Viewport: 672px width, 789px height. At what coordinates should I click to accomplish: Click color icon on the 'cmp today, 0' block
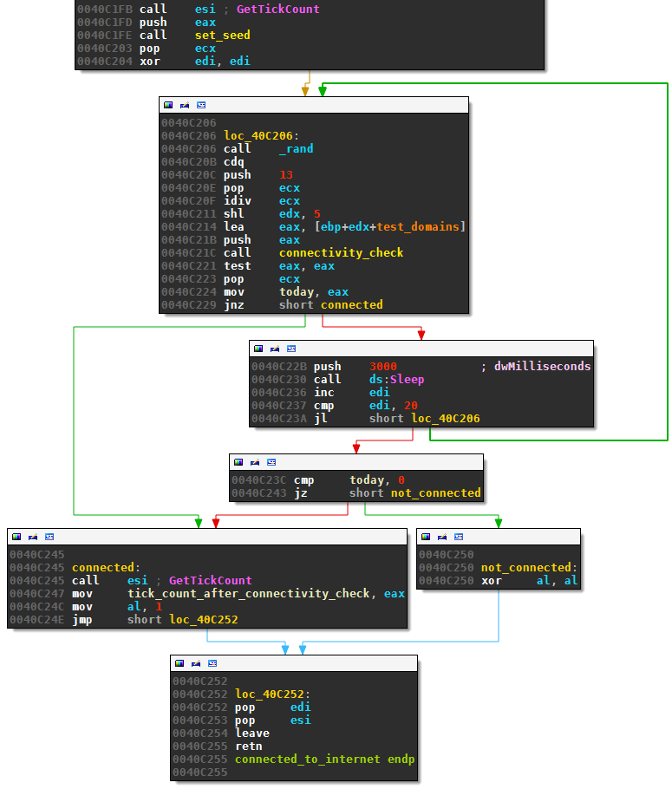[238, 462]
